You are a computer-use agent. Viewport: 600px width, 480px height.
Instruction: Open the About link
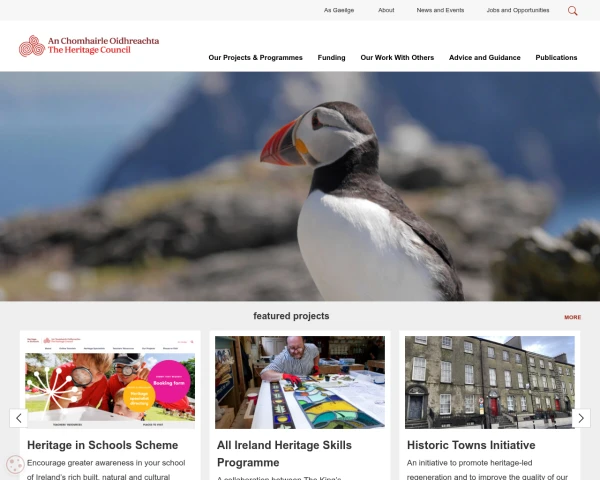[x=386, y=10]
